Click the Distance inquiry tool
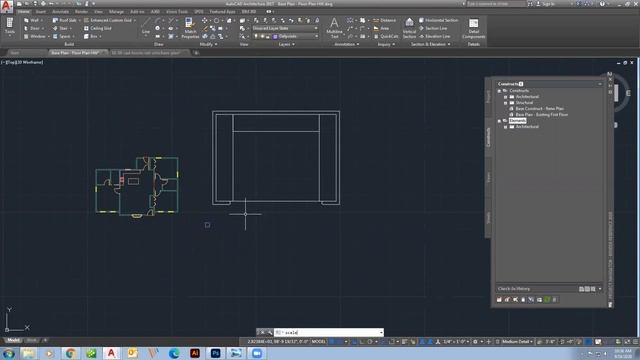The width and height of the screenshot is (640, 360). click(384, 20)
